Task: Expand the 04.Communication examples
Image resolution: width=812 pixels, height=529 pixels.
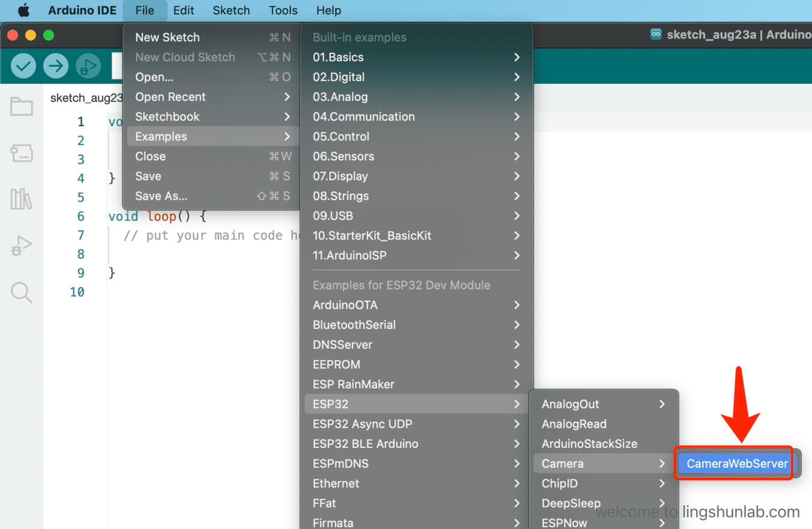Action: coord(416,116)
